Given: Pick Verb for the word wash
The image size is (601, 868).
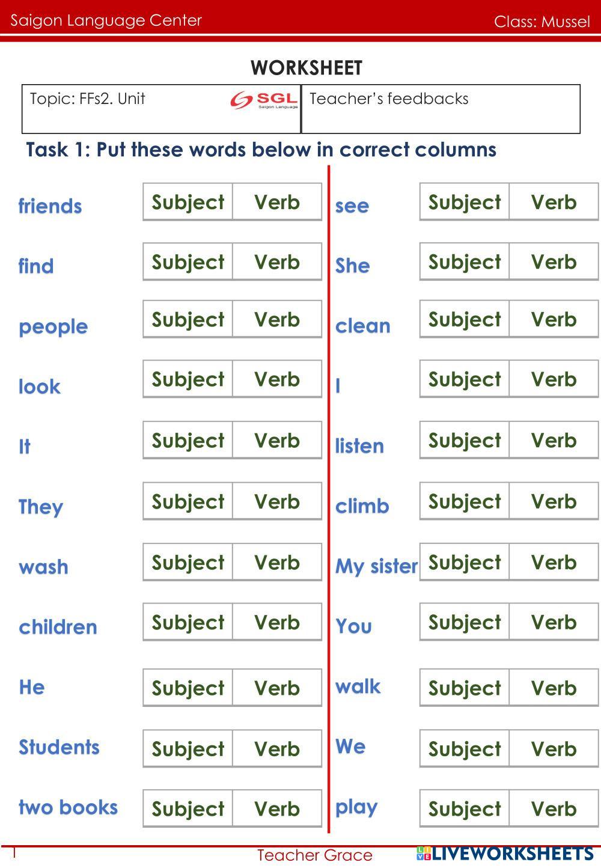Looking at the screenshot, I should tap(277, 563).
